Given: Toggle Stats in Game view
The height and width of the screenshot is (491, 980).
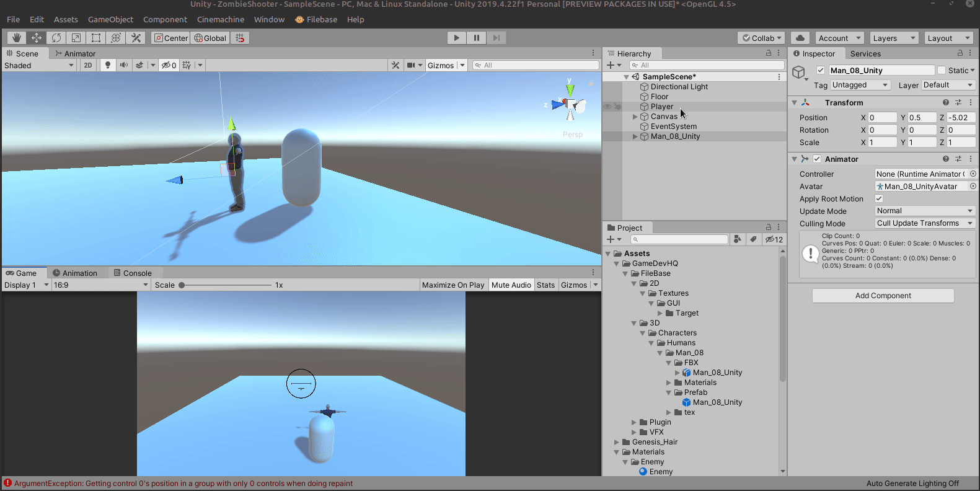Looking at the screenshot, I should coord(546,285).
